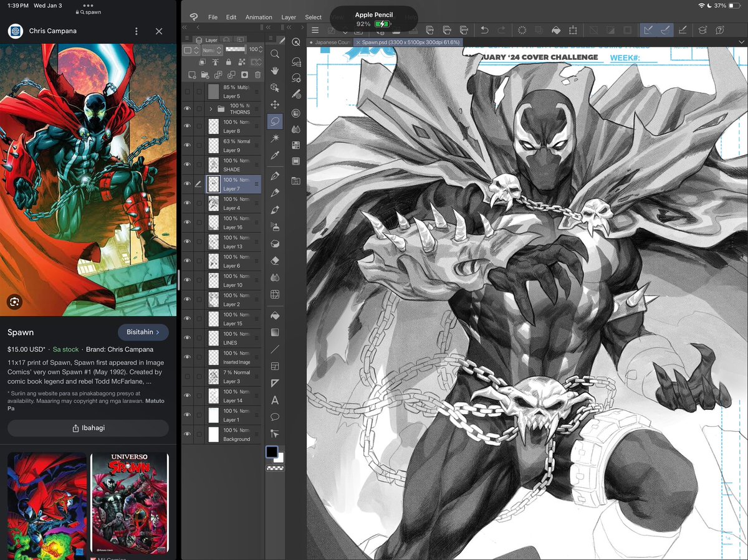Click the Ibahagi share button
Viewport: 748px width, 560px height.
[x=88, y=429]
